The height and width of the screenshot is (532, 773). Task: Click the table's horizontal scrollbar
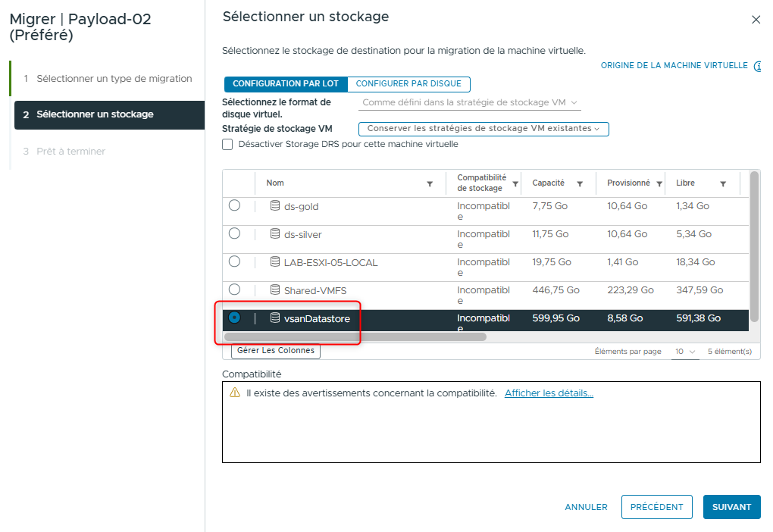[356, 336]
